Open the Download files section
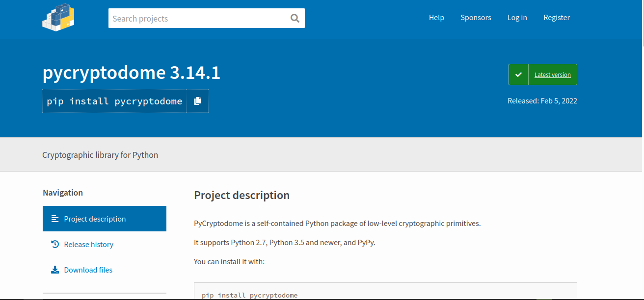The height and width of the screenshot is (300, 644). (x=88, y=269)
